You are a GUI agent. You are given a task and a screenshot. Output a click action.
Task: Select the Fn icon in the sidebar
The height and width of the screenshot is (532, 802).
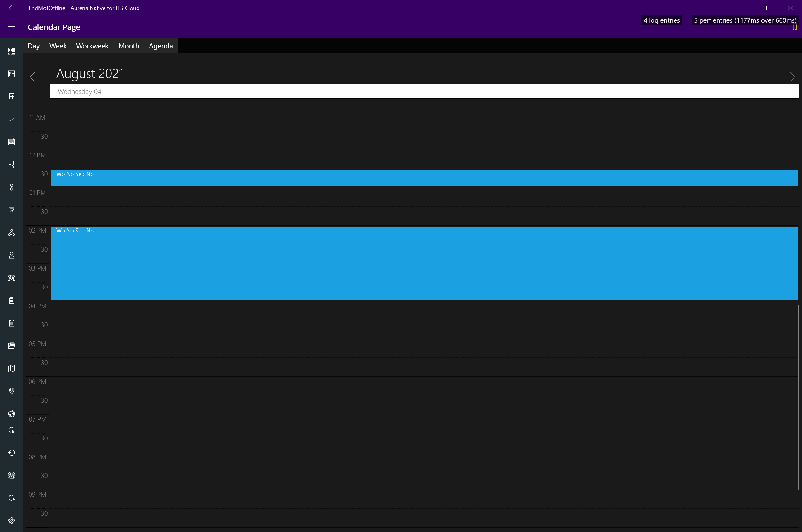[12, 74]
